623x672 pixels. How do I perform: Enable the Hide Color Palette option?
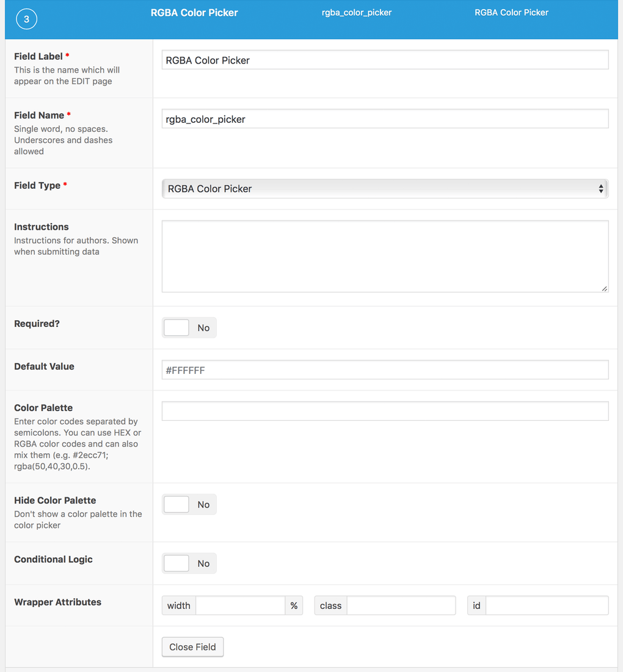176,504
